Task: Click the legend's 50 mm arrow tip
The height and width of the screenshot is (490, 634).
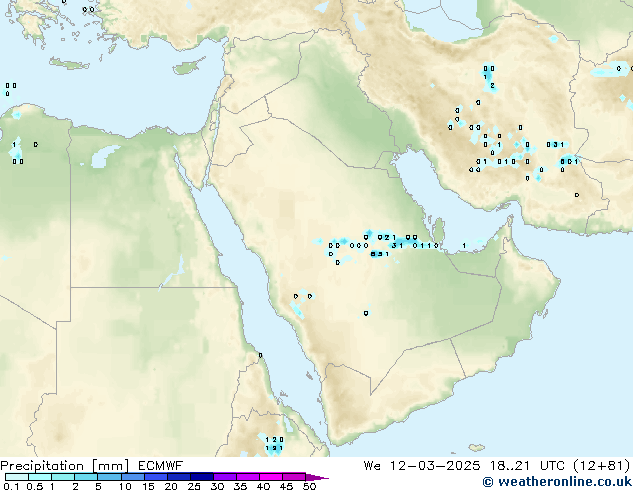Action: click(317, 477)
